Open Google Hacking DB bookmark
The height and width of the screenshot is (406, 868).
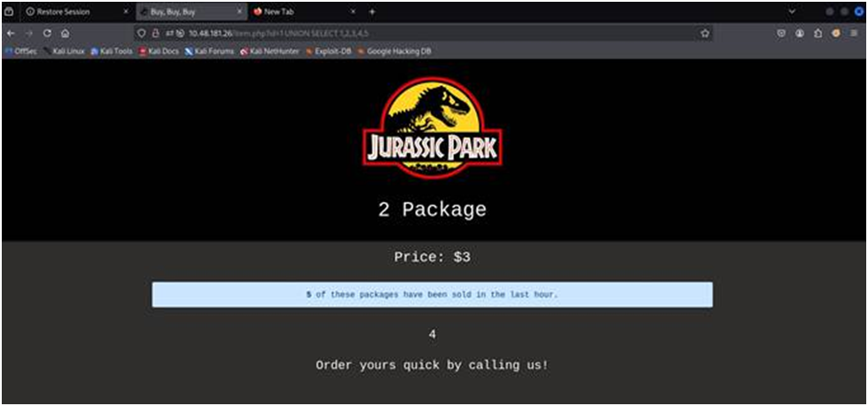click(x=395, y=51)
